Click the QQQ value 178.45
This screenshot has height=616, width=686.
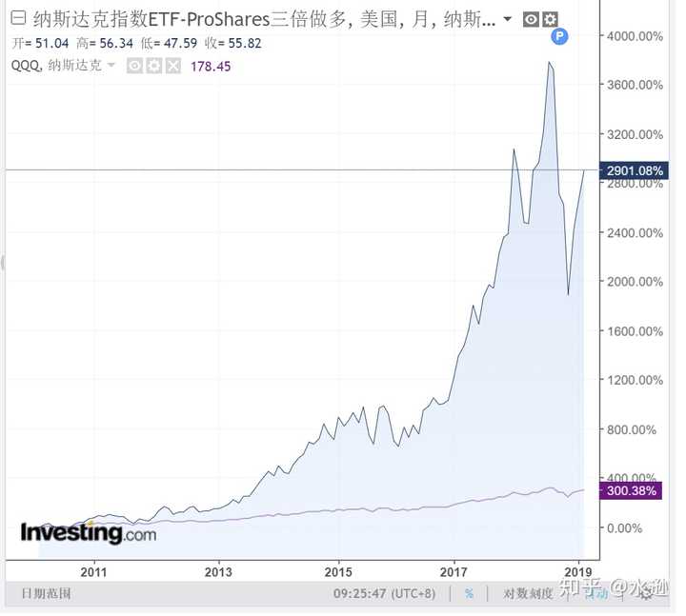(212, 67)
